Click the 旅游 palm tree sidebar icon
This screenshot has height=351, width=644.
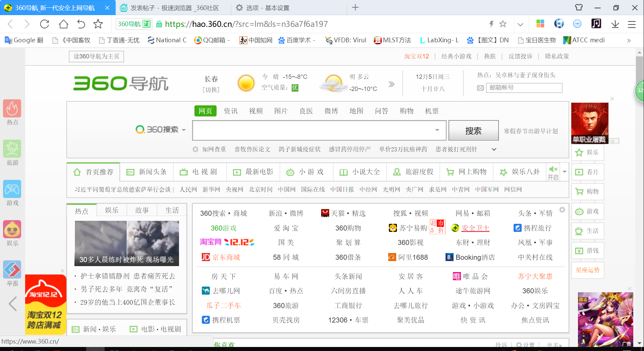[x=12, y=149]
